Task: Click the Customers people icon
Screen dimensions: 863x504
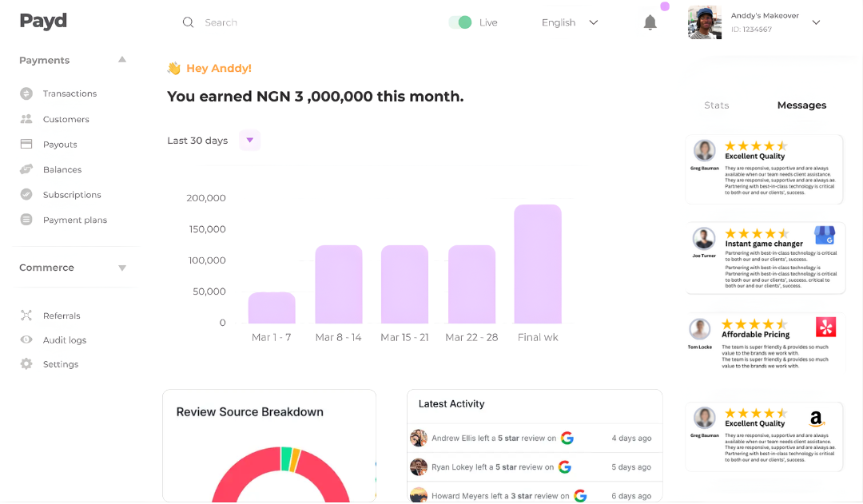Action: 26,119
